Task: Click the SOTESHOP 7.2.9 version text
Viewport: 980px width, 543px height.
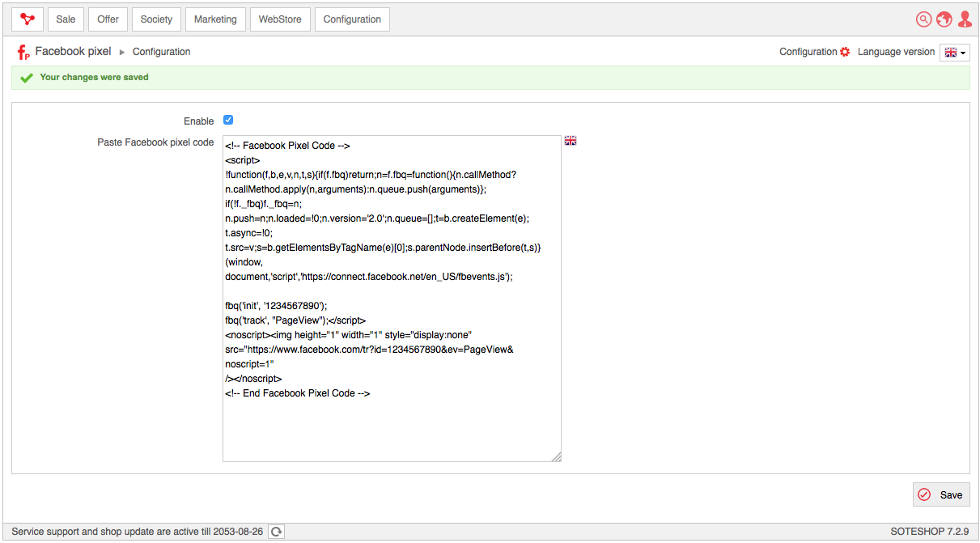Action: 930,532
